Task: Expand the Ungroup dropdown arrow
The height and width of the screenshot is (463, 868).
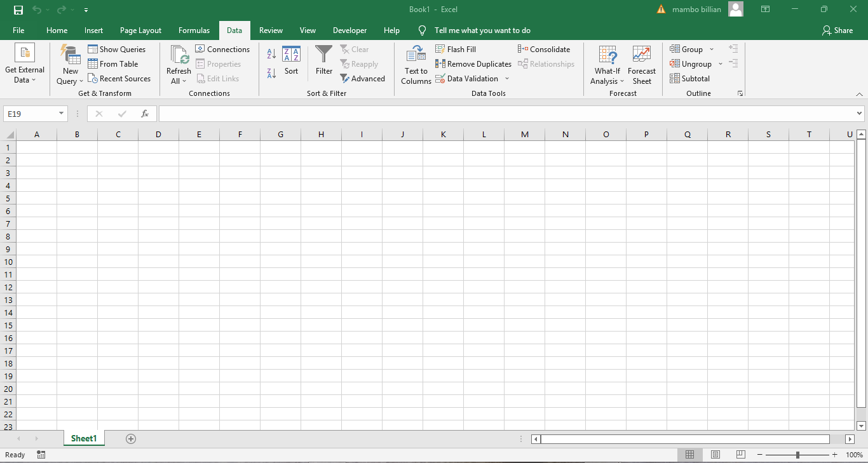Action: pos(721,64)
